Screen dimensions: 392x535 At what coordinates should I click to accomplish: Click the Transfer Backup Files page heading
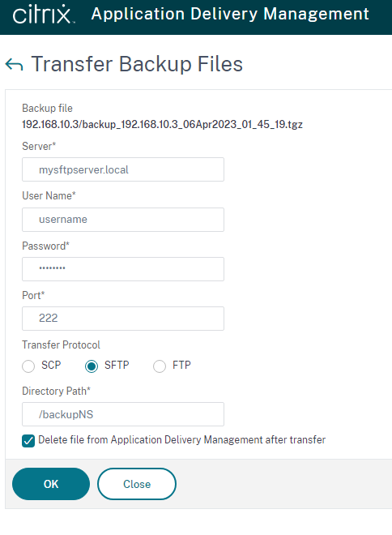point(137,64)
